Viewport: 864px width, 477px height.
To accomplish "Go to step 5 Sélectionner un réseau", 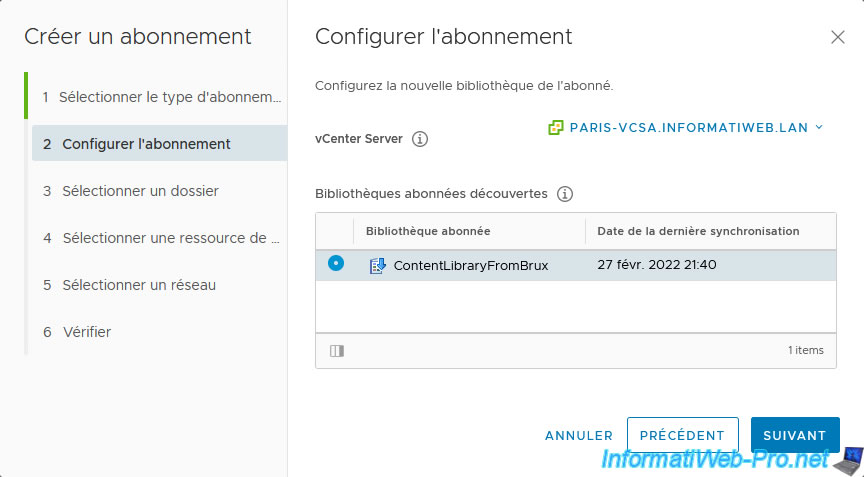I will pos(159,285).
